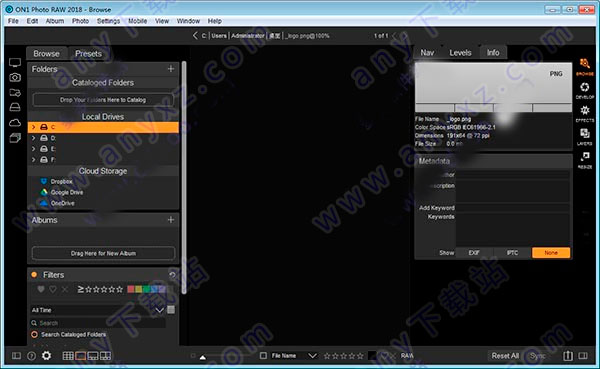Toggle the right panel icon in bottom bar
This screenshot has height=369, width=600.
(583, 356)
